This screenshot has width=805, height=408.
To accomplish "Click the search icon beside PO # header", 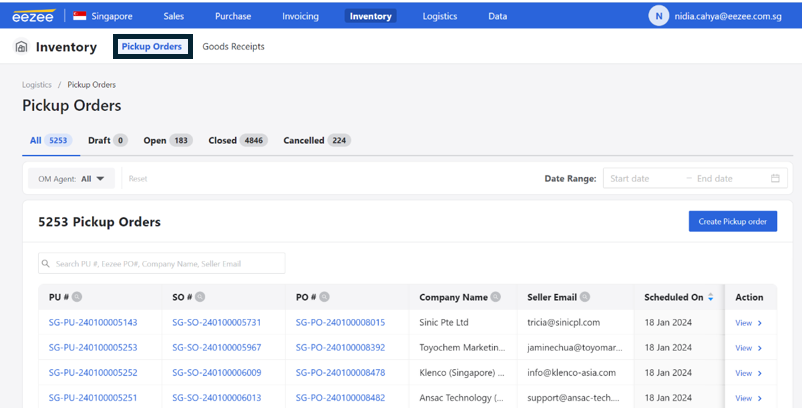I will (324, 297).
